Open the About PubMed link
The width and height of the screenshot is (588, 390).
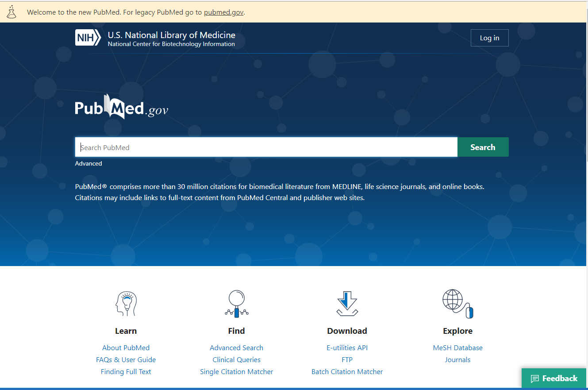[x=126, y=348]
